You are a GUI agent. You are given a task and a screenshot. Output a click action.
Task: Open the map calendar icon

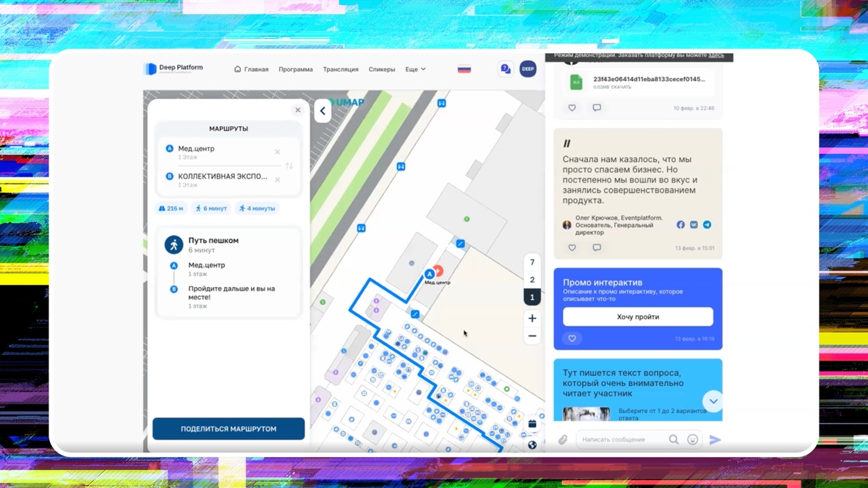tap(532, 424)
